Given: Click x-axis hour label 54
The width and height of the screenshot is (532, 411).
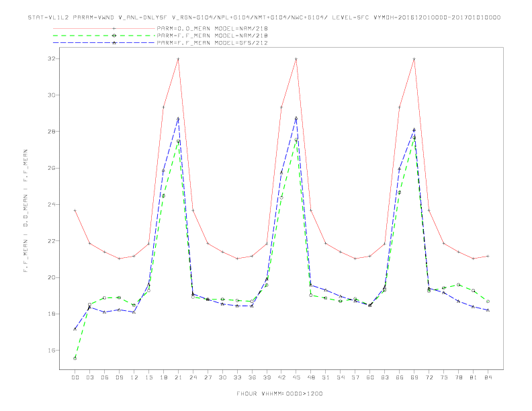Looking at the screenshot, I should click(341, 377).
